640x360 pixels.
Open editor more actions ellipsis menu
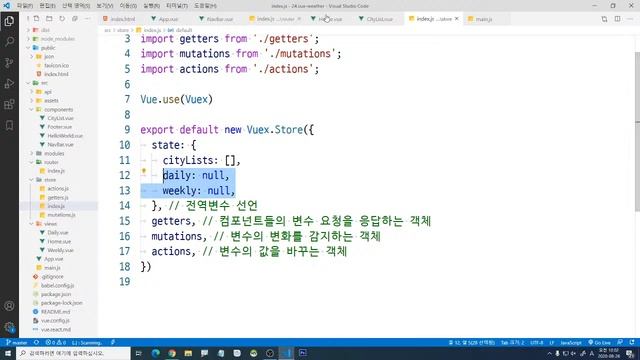[x=630, y=19]
